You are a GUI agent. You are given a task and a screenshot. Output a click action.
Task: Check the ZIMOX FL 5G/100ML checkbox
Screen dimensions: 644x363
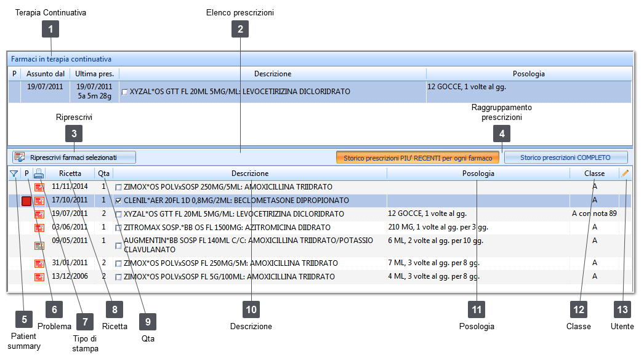tap(118, 277)
